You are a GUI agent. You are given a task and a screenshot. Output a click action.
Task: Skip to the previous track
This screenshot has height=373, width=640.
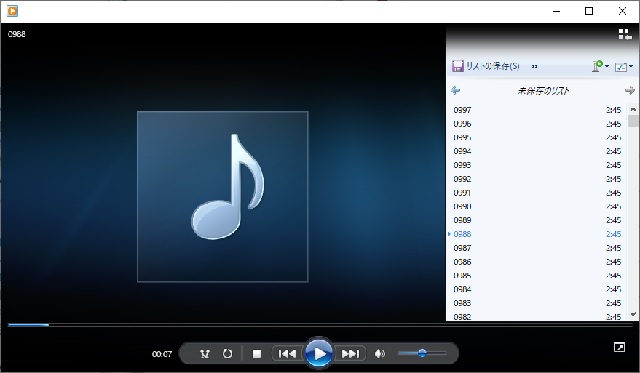287,353
